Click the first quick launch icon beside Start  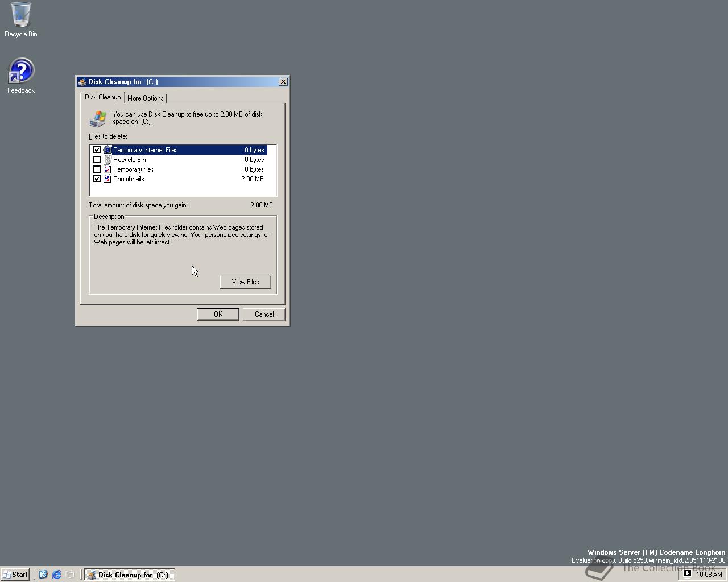point(43,575)
